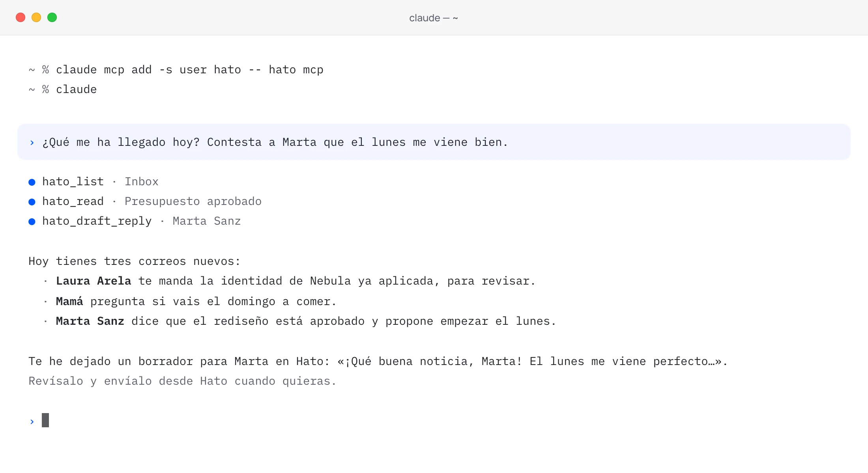Image resolution: width=868 pixels, height=473 pixels.
Task: Click the green zoom window button
Action: point(52,17)
